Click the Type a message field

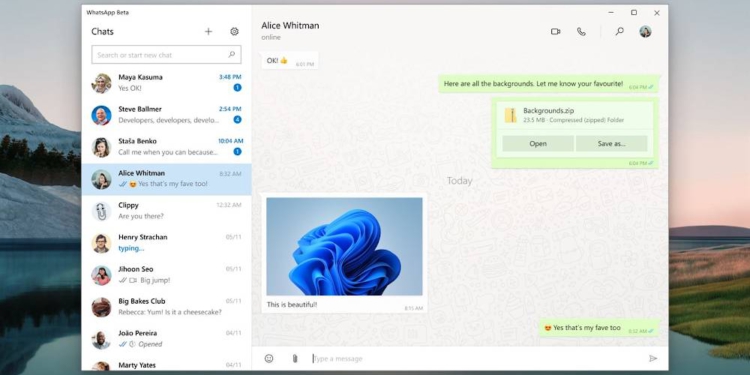tap(476, 358)
